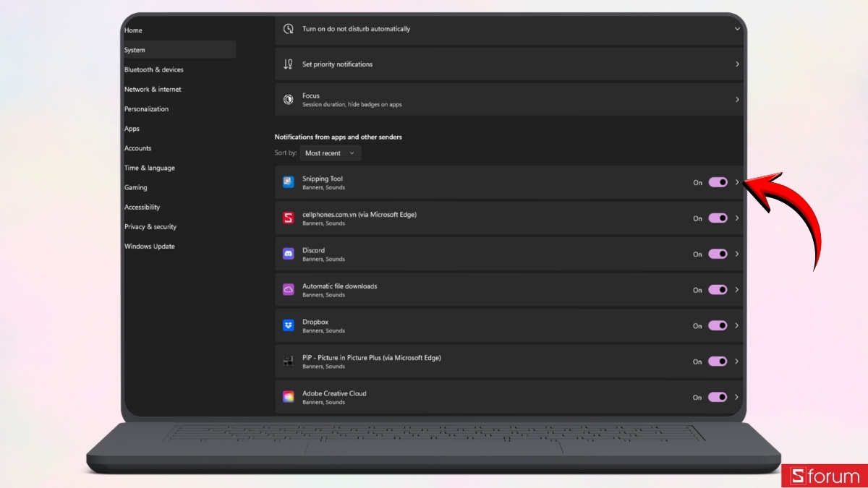Click the Discord row label
Screen dimensions: 868x488
pos(313,250)
